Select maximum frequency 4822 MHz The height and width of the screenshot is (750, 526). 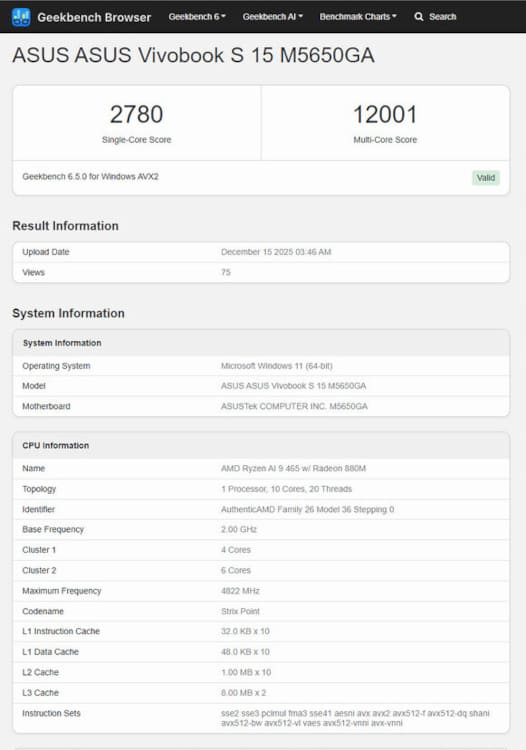(x=240, y=591)
